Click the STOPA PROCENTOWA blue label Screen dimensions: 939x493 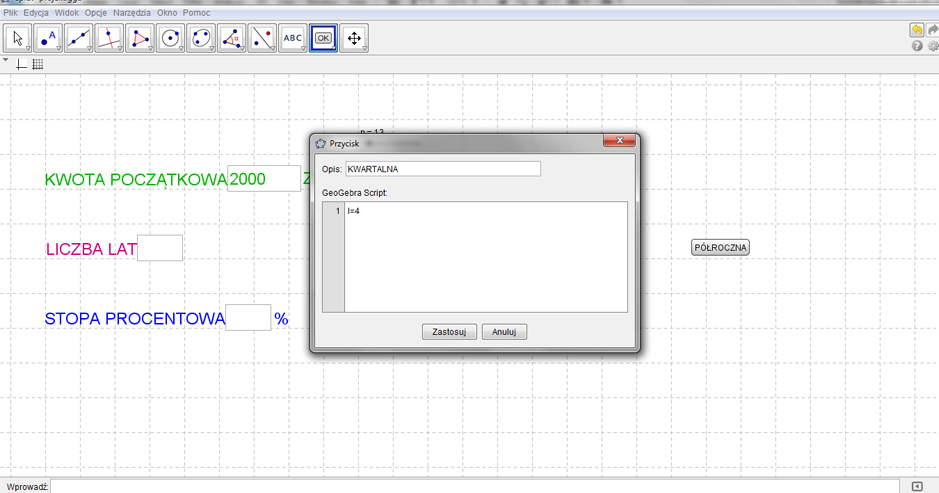(135, 319)
